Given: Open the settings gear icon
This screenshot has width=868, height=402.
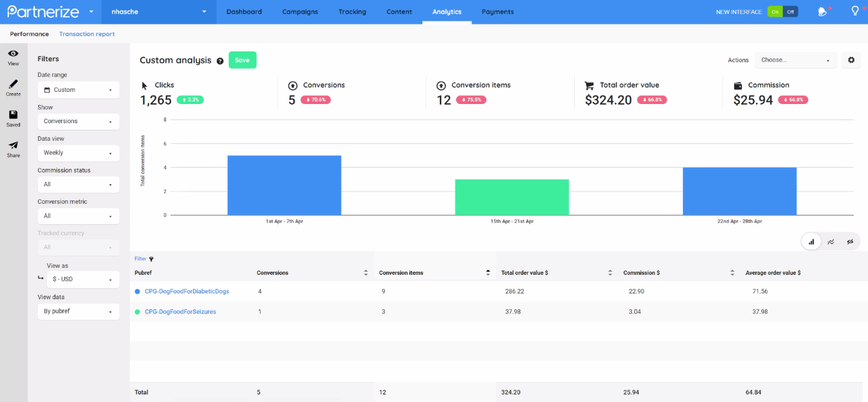Looking at the screenshot, I should click(851, 60).
